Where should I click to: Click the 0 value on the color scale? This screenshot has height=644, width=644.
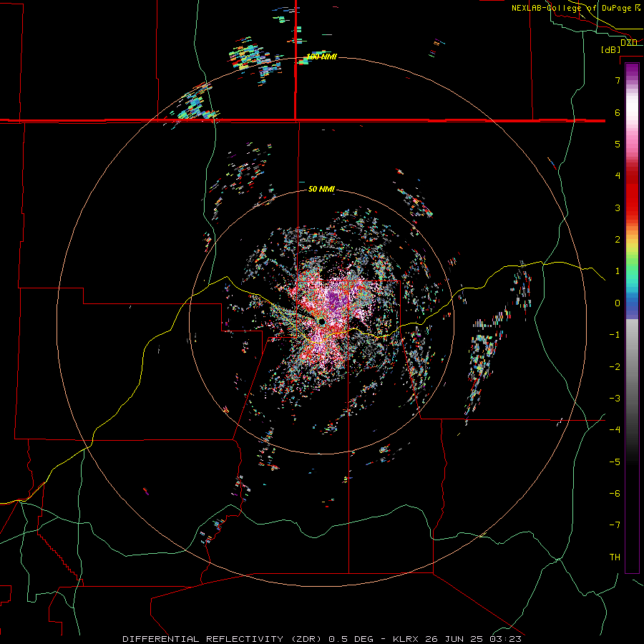(618, 303)
